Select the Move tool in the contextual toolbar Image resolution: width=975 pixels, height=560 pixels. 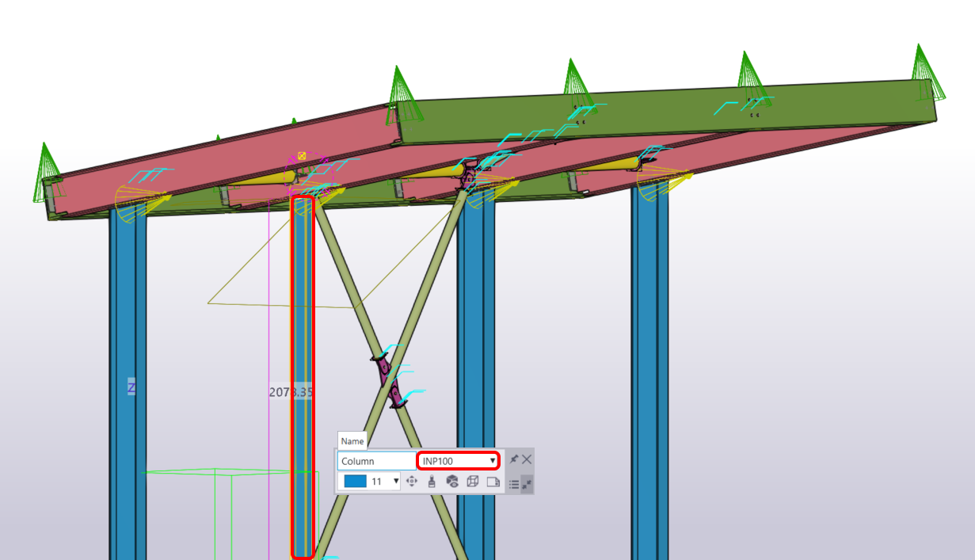click(x=413, y=481)
